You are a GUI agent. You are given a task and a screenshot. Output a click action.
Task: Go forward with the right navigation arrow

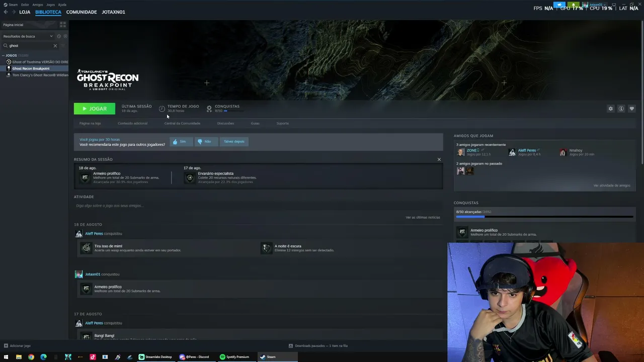point(14,12)
